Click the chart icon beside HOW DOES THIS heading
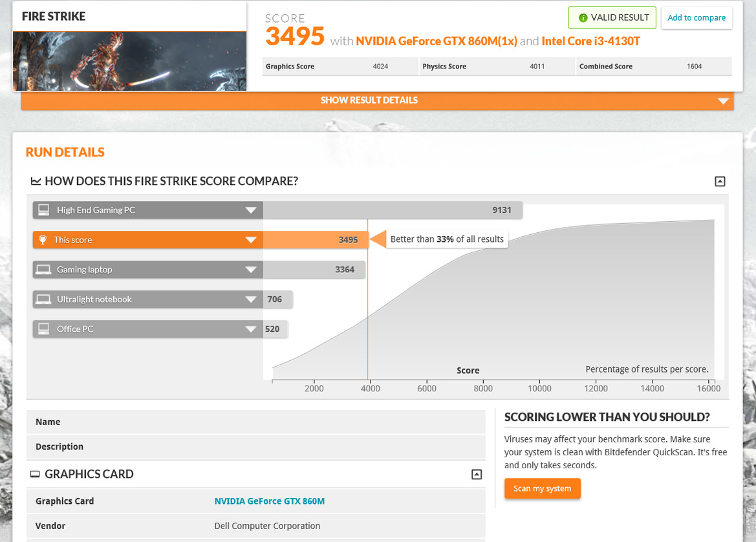 pyautogui.click(x=36, y=181)
